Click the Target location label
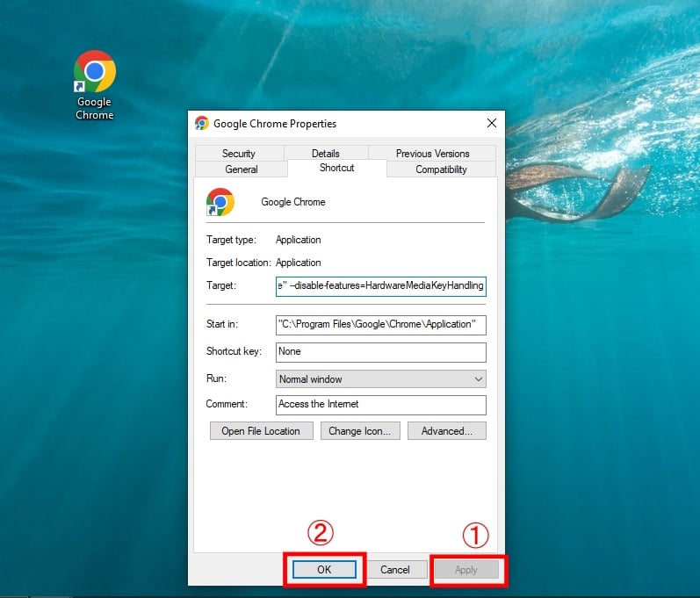 tap(238, 263)
